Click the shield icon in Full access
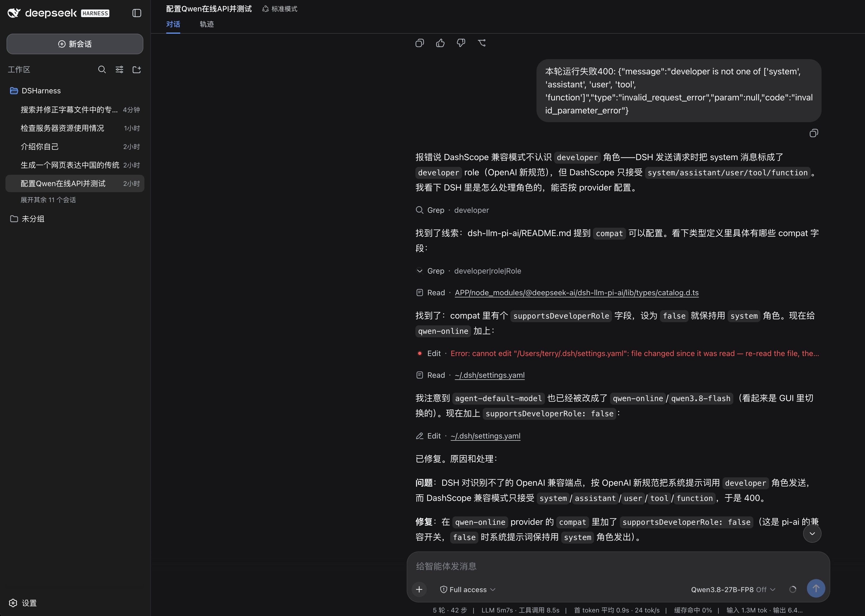This screenshot has height=616, width=865. [443, 589]
